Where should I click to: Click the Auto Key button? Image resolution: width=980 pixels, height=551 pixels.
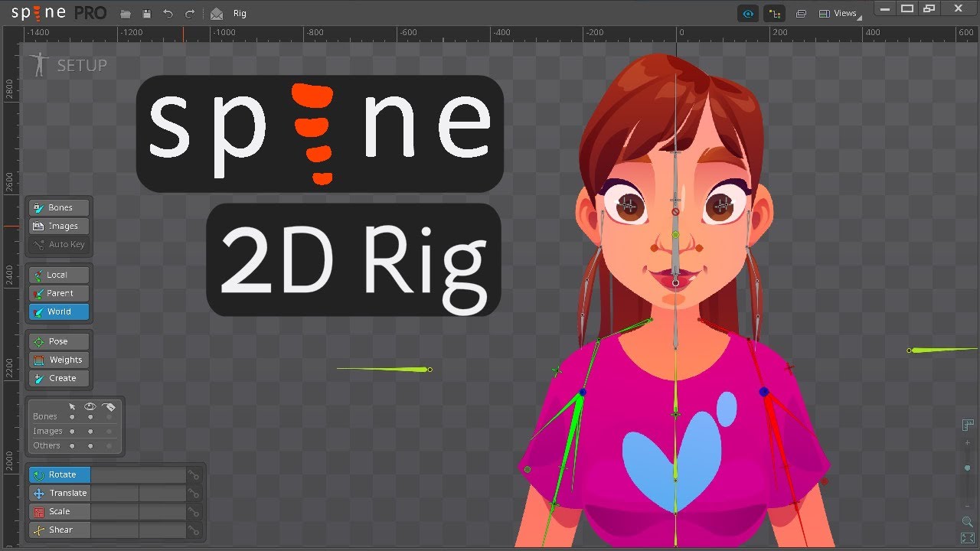pos(60,244)
